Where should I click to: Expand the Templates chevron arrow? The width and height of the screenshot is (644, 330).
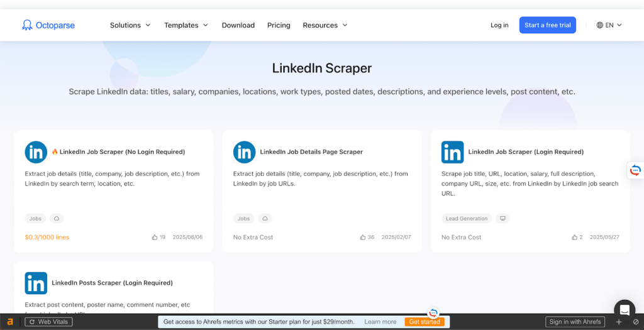206,25
